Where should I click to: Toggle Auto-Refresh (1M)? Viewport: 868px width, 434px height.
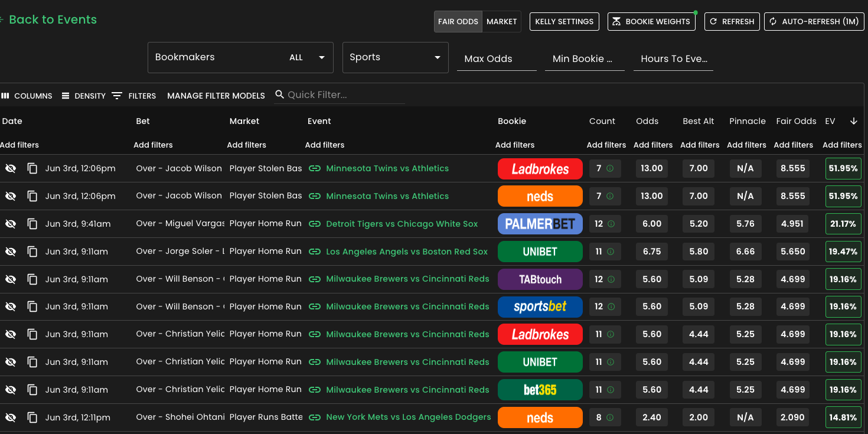(x=814, y=21)
